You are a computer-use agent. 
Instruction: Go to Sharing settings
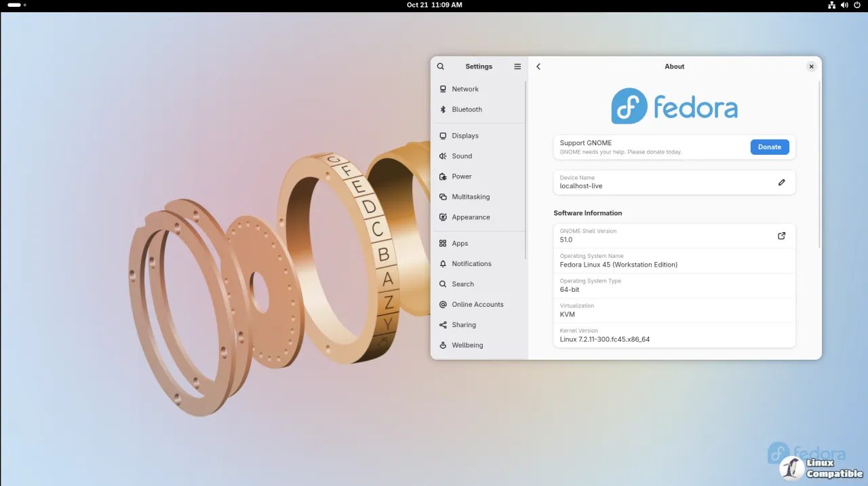(x=478, y=324)
